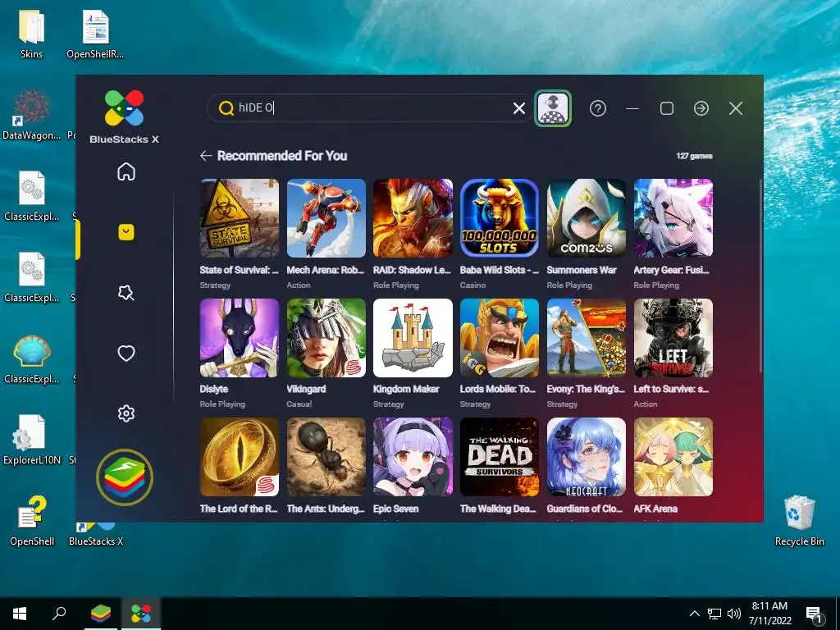Viewport: 840px width, 630px height.
Task: Click the 'Recommended For You' heading
Action: [x=282, y=156]
